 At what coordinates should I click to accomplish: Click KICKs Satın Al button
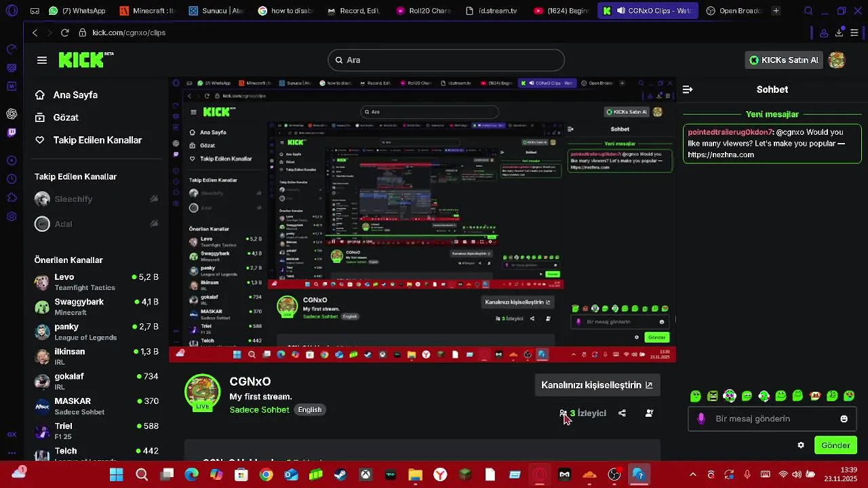784,60
